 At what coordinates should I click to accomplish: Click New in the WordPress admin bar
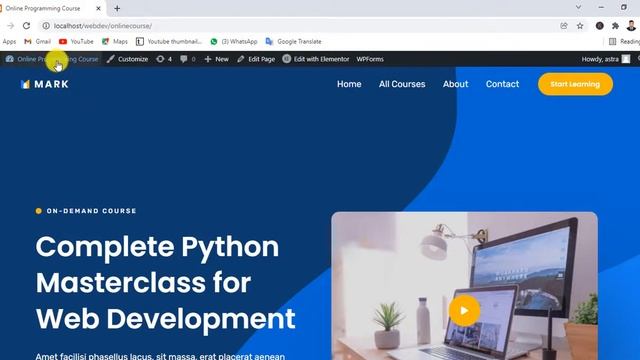click(217, 59)
